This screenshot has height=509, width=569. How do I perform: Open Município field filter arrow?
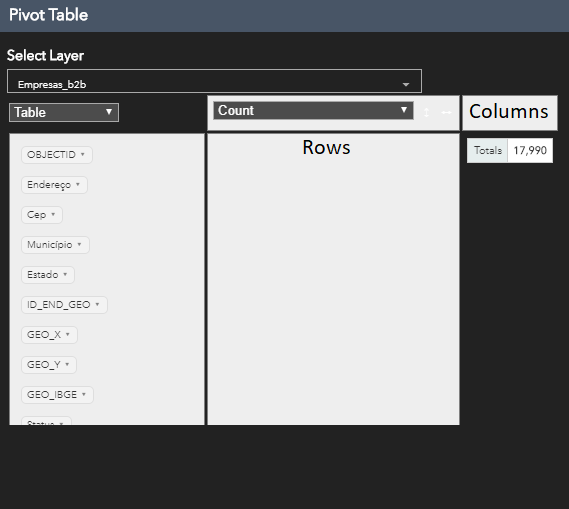point(79,245)
